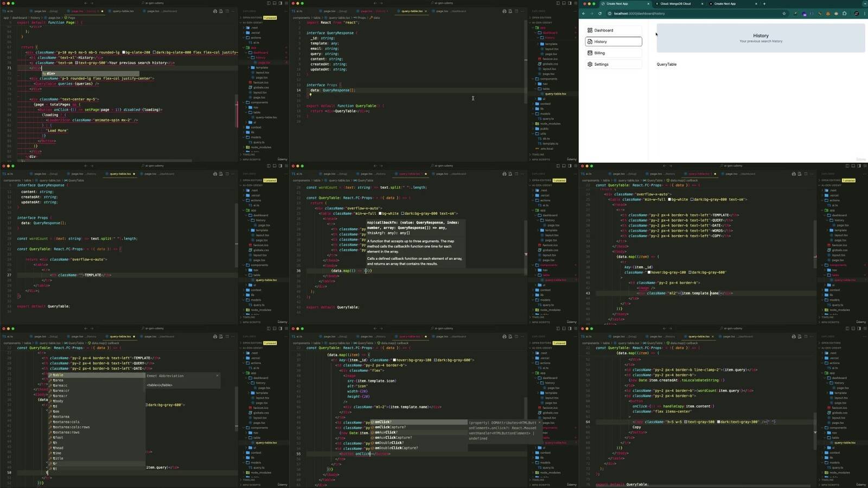Select query-table.tsx tab in import React editor
Image resolution: width=868 pixels, height=488 pixels.
click(x=412, y=11)
